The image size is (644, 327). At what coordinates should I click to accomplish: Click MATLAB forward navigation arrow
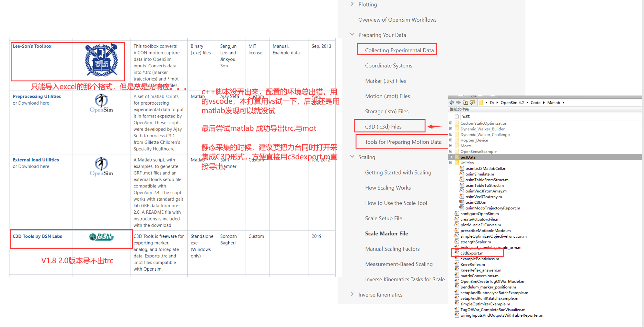click(458, 103)
